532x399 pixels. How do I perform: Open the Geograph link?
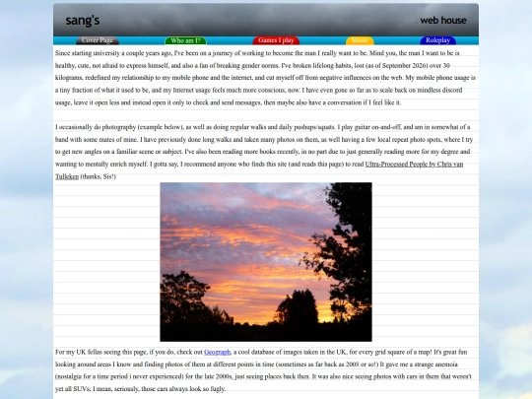[x=217, y=352]
